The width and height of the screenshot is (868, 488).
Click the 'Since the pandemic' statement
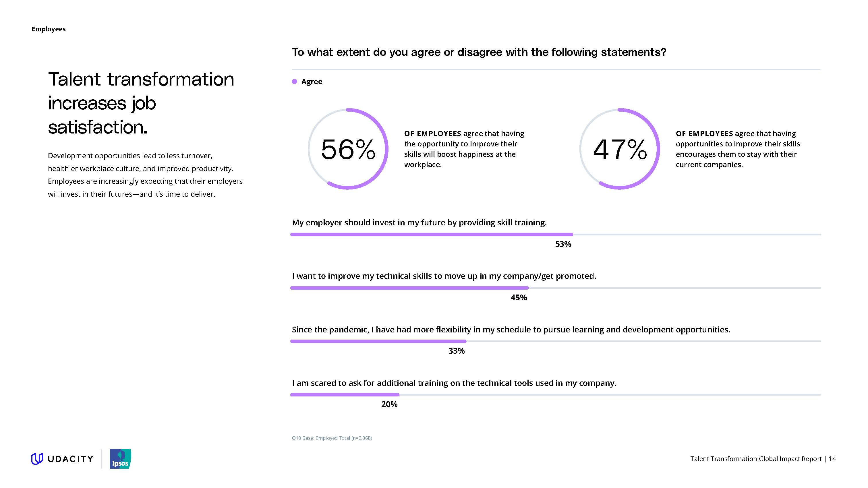tap(511, 329)
